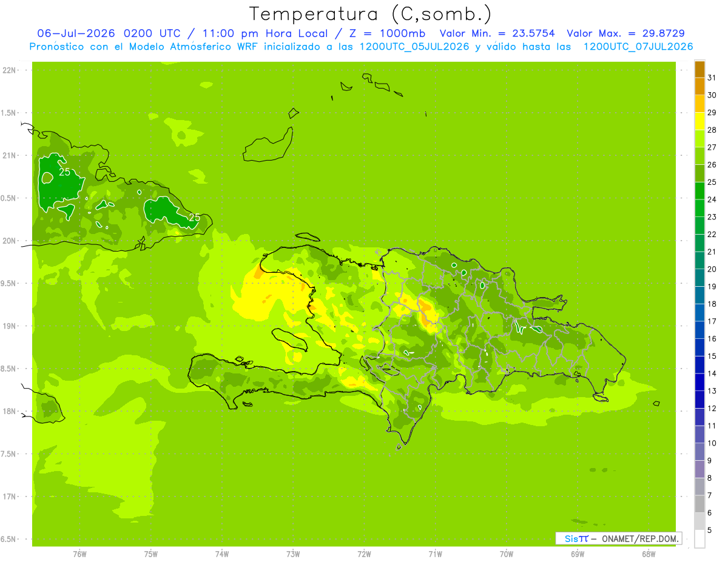
Task: Pick the blue legend swatch between 15 and 16
Action: coord(699,347)
